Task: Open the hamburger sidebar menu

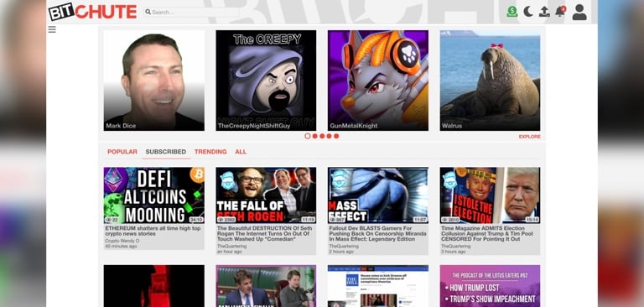Action: tap(52, 29)
